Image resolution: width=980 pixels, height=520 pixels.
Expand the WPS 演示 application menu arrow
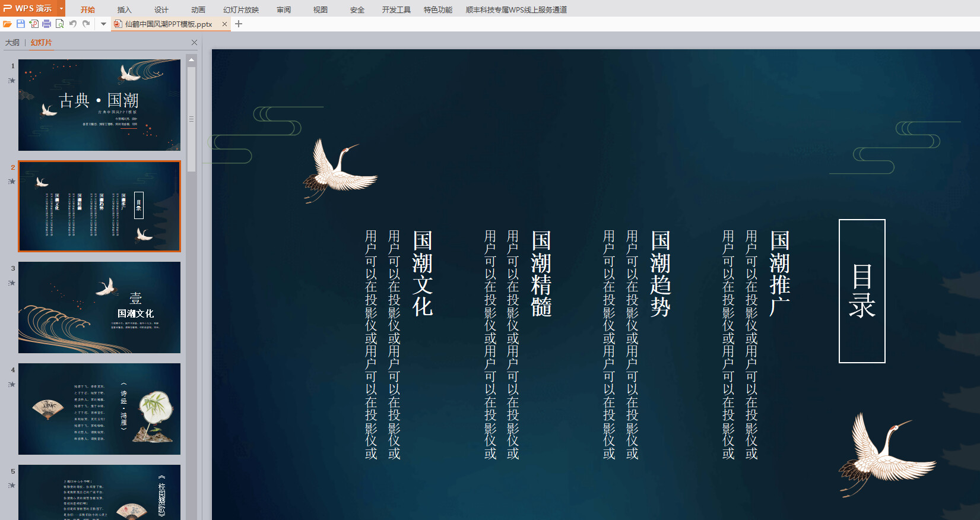tap(61, 8)
